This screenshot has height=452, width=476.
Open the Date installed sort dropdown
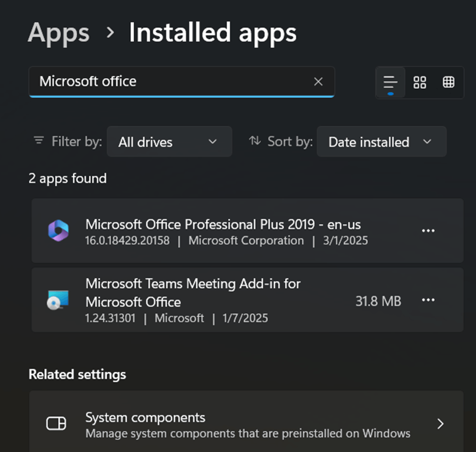tap(382, 142)
